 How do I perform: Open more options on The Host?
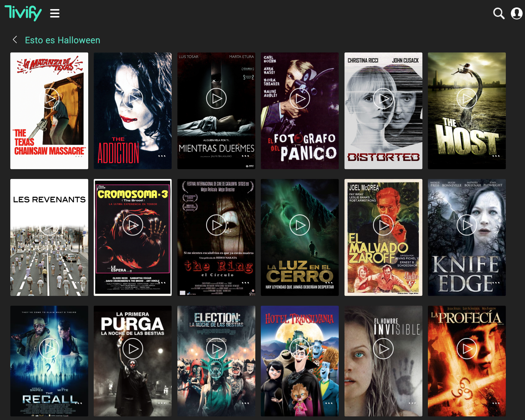pyautogui.click(x=496, y=156)
